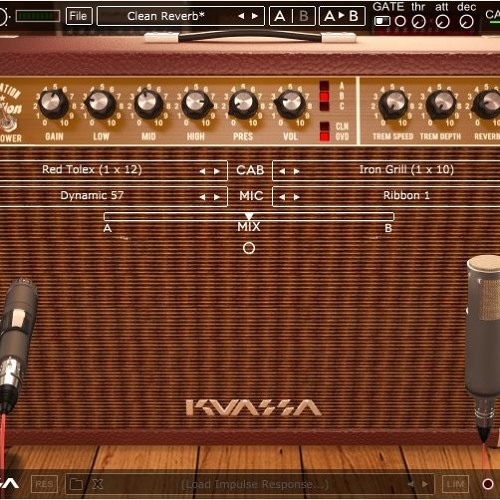
Task: Toggle the LIM limiter button
Action: click(x=455, y=484)
